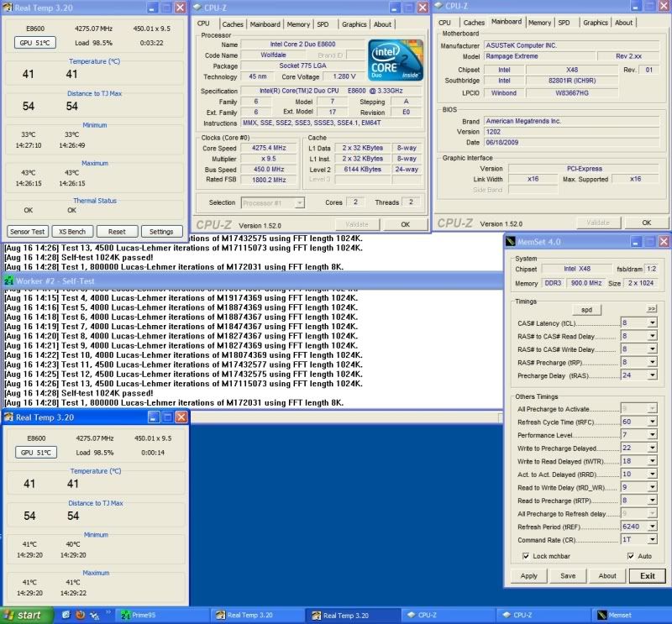This screenshot has height=624, width=672.
Task: Open Read to Write Delay dropdown
Action: pyautogui.click(x=652, y=487)
